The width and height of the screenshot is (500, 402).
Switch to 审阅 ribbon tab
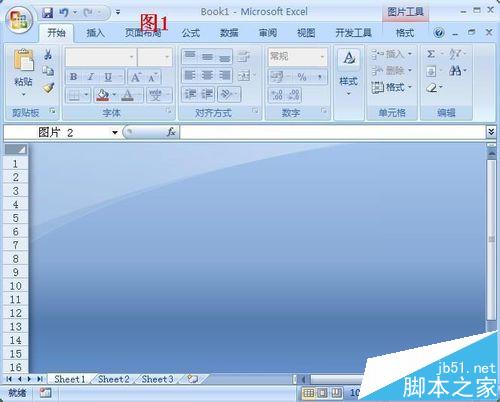coord(268,33)
